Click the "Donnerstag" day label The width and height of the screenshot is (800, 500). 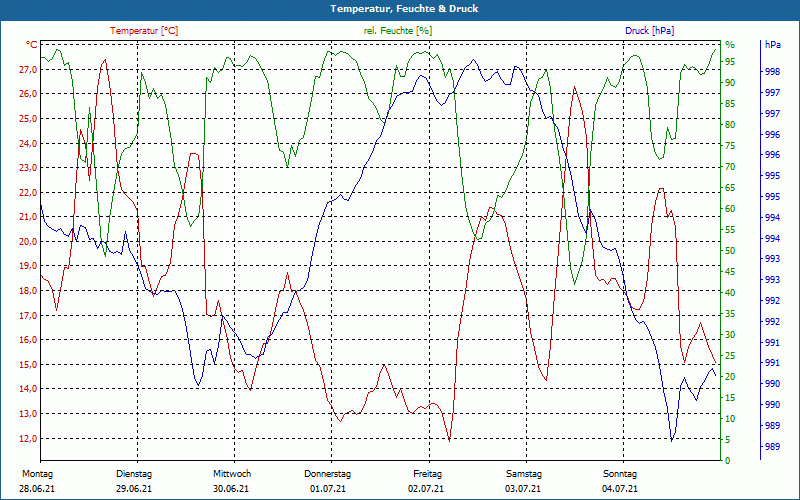coord(328,474)
